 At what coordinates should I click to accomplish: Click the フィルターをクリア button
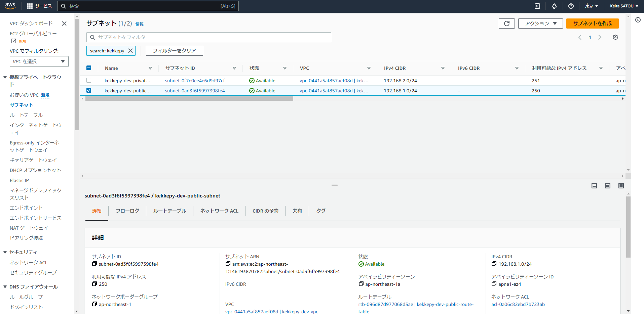(175, 51)
